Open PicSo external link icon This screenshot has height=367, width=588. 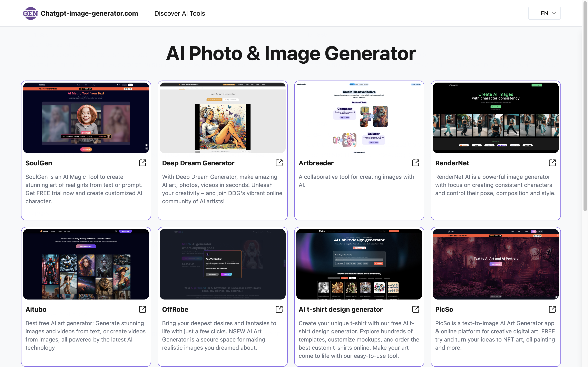(552, 309)
